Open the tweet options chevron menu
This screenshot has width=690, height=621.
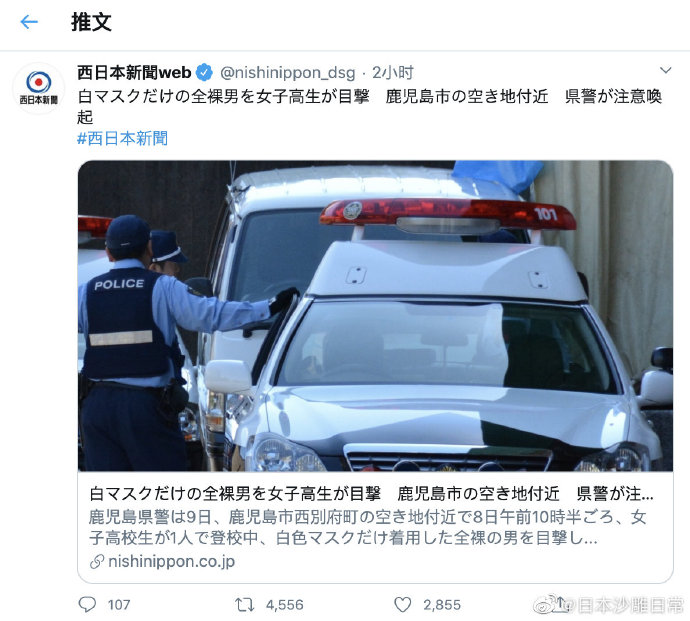(x=665, y=70)
